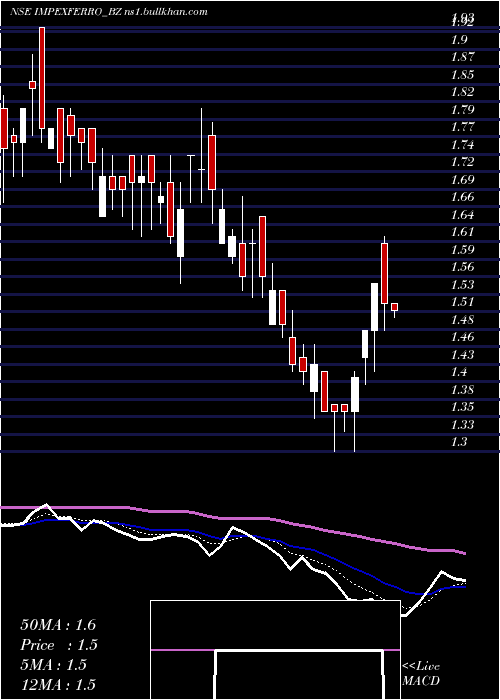The height and width of the screenshot is (700, 500).
Task: Click the 1.77 price axis label
Action: 463,128
